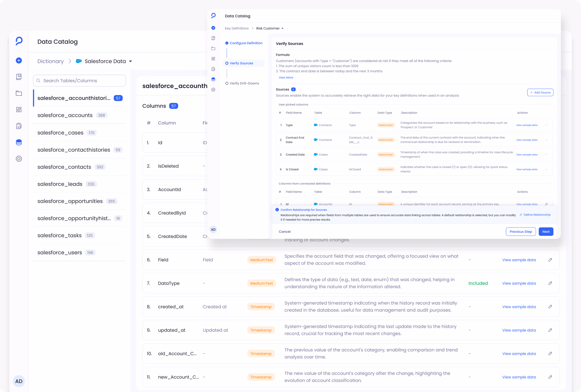Select the salesforce_contacts table
Screen dimensions: 581x392
click(x=79, y=167)
